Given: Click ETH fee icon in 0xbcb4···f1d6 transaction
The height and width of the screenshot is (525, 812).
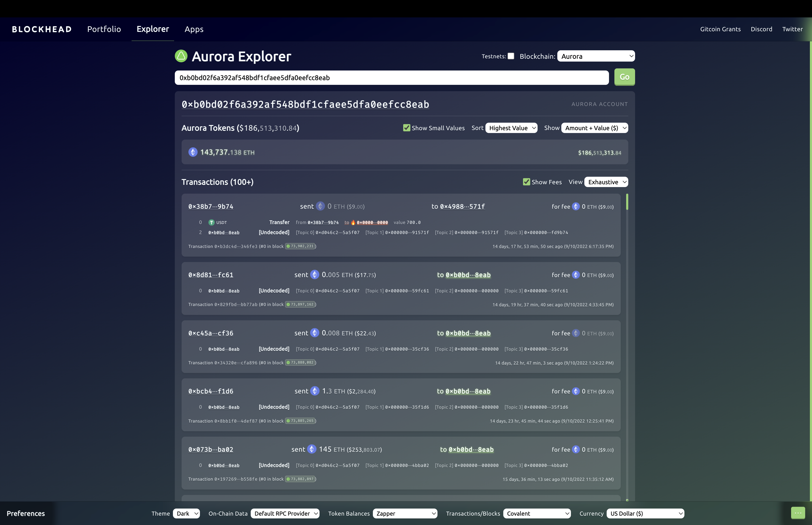Looking at the screenshot, I should coord(576,391).
